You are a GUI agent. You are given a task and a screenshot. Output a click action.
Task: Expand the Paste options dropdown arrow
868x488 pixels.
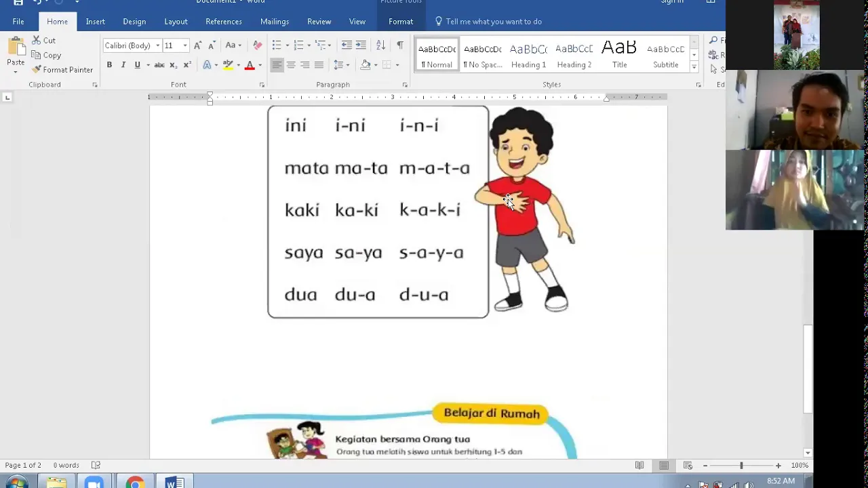[x=16, y=71]
